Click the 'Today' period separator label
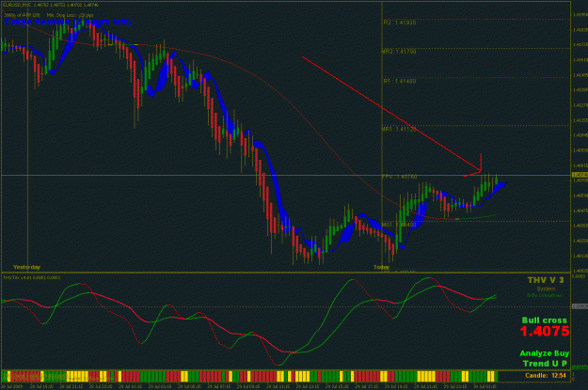 382,267
